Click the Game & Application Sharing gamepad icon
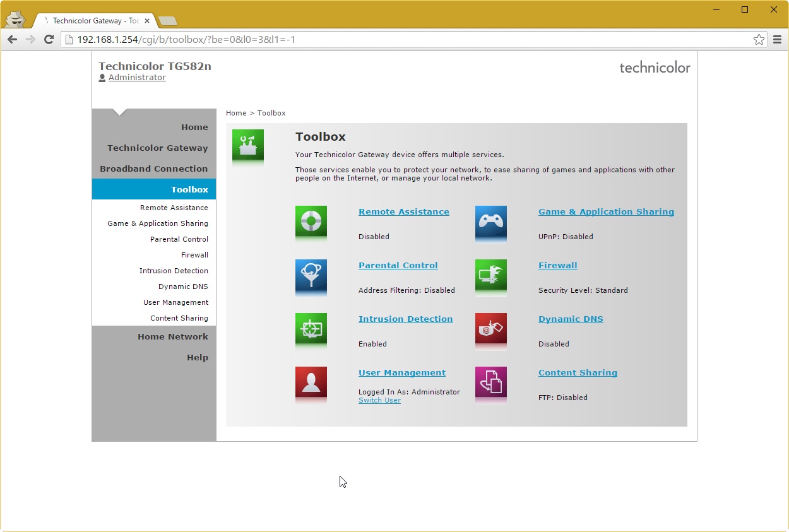This screenshot has width=789, height=532. tap(491, 222)
